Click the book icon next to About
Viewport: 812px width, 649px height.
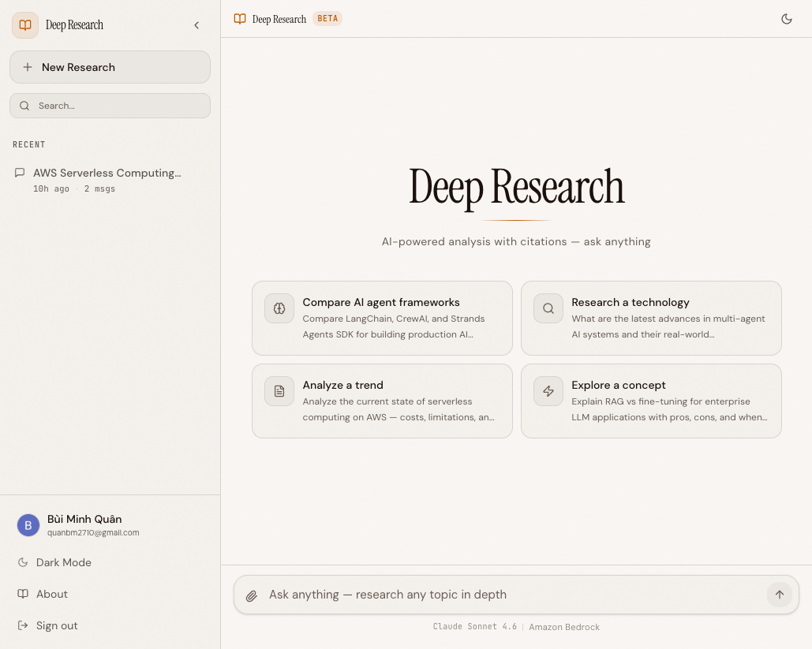[x=23, y=594]
